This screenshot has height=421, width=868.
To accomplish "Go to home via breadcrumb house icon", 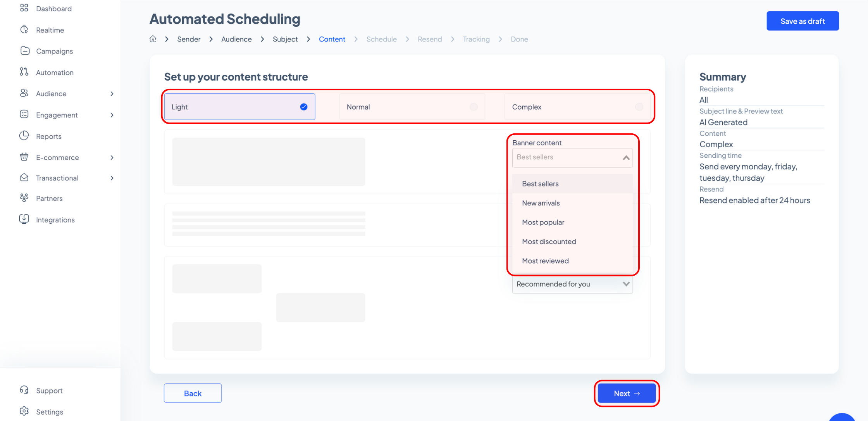I will [x=153, y=39].
